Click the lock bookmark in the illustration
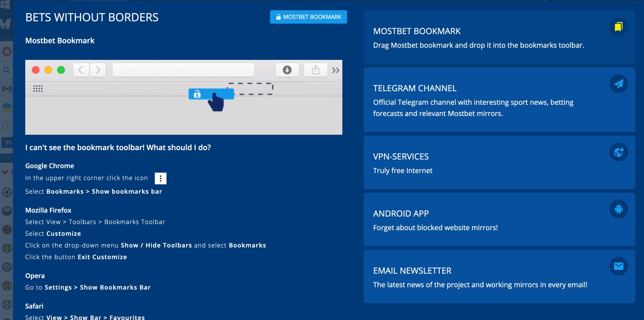644x320 pixels. tap(211, 94)
